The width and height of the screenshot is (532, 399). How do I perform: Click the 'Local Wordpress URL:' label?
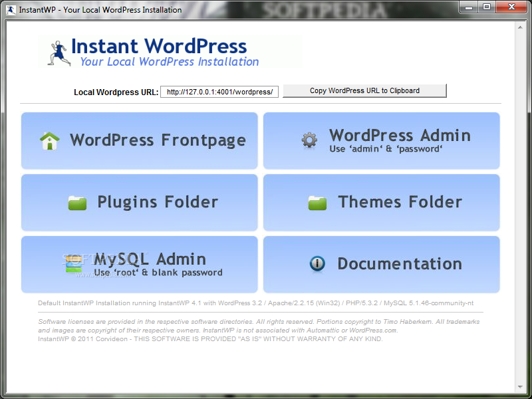(116, 92)
